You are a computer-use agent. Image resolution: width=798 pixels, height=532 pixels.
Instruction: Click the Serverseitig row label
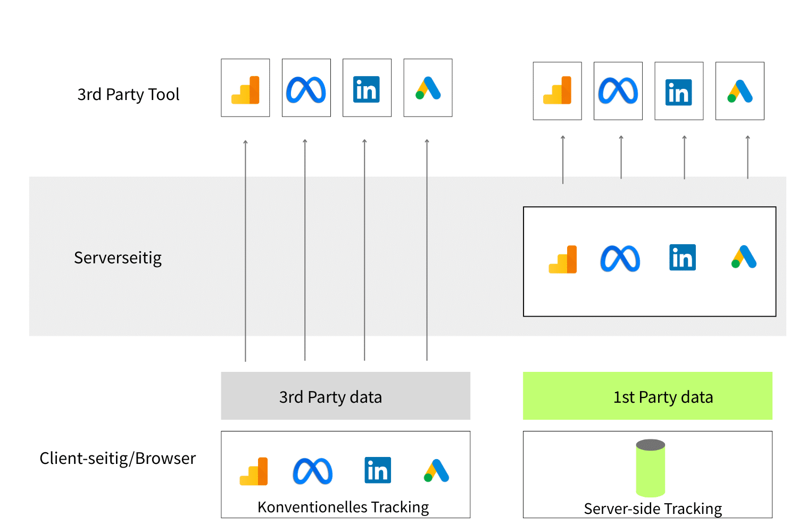click(118, 258)
